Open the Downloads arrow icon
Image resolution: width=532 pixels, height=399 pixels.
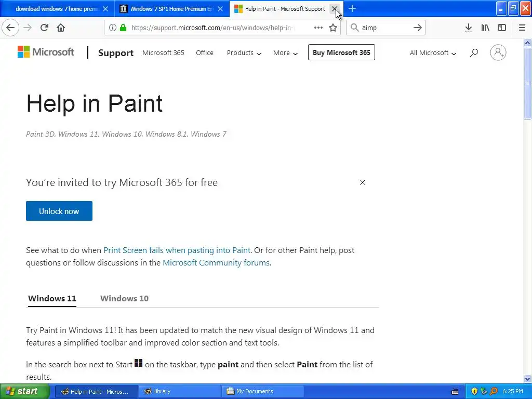coord(468,28)
